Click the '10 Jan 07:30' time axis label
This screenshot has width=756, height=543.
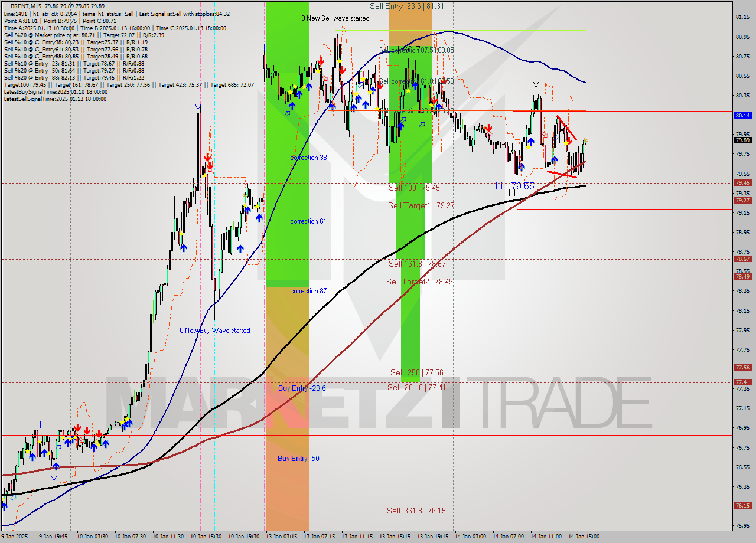pyautogui.click(x=129, y=537)
